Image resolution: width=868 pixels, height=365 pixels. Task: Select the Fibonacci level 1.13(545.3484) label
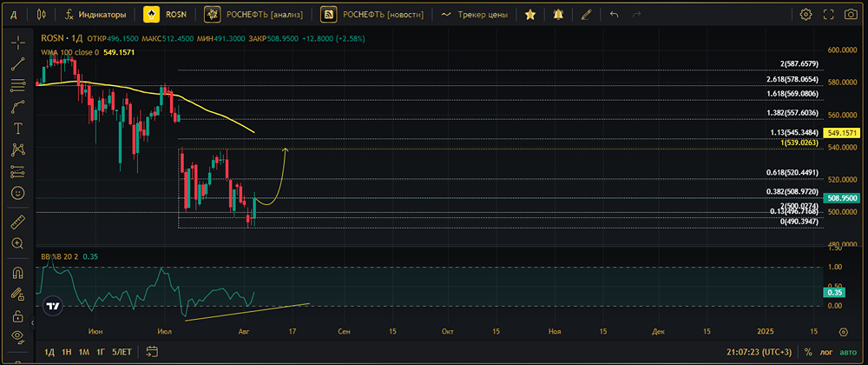[x=794, y=133]
